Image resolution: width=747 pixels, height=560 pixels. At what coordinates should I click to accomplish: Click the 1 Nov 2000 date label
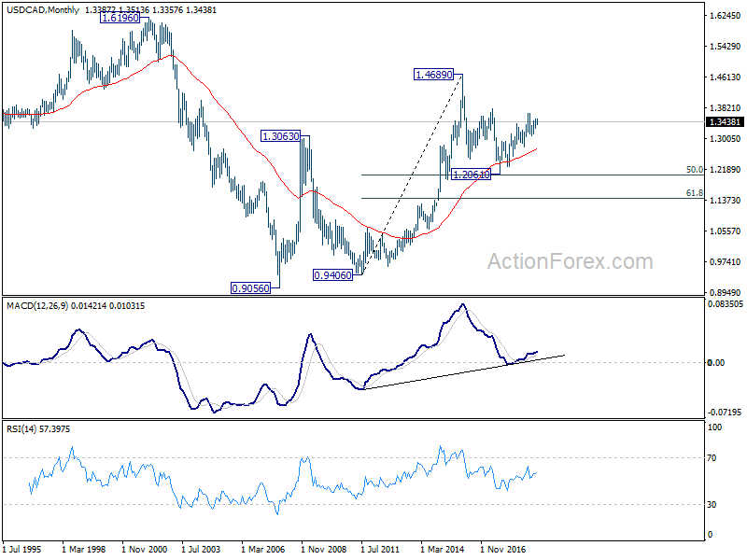pyautogui.click(x=144, y=549)
